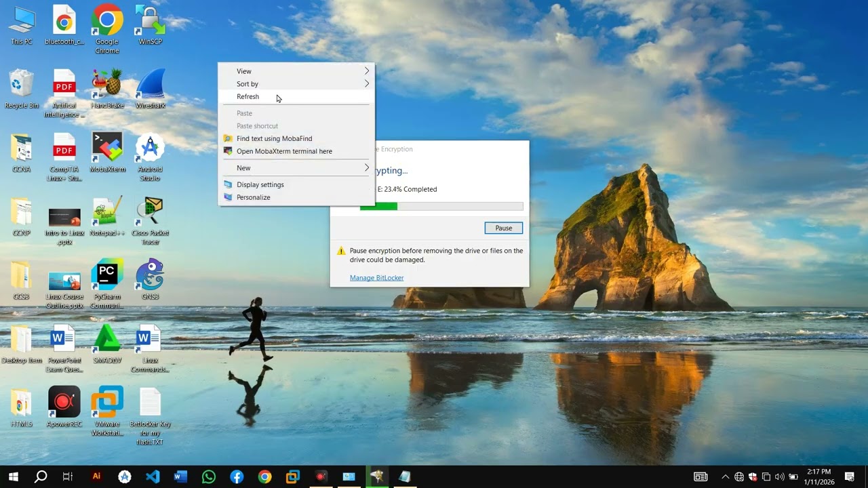Open ApowerREC recorder from taskbar
This screenshot has width=868, height=488.
click(321, 476)
